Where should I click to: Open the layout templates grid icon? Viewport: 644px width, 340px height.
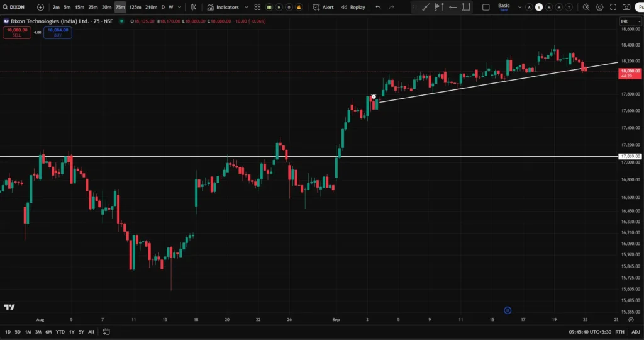click(257, 7)
